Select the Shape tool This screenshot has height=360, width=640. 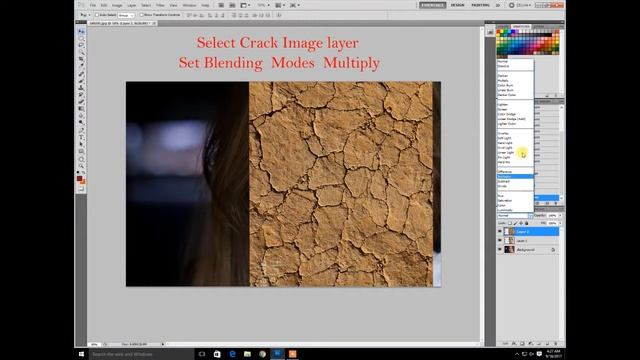(x=81, y=151)
